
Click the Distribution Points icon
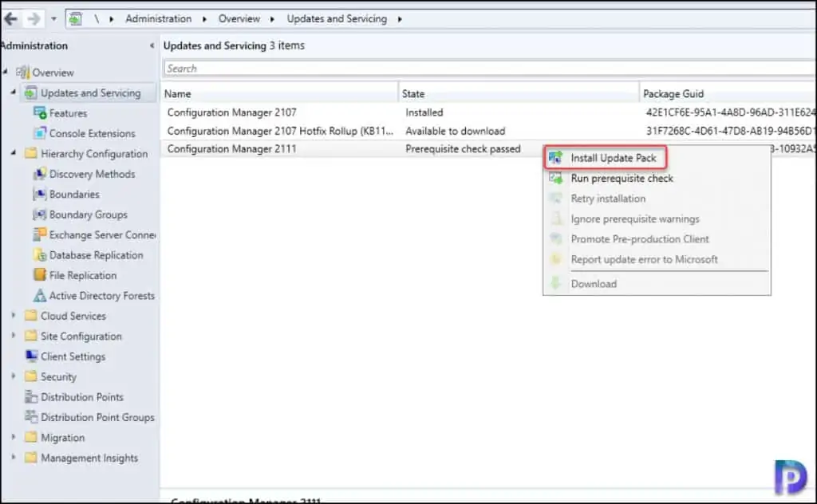coord(31,397)
